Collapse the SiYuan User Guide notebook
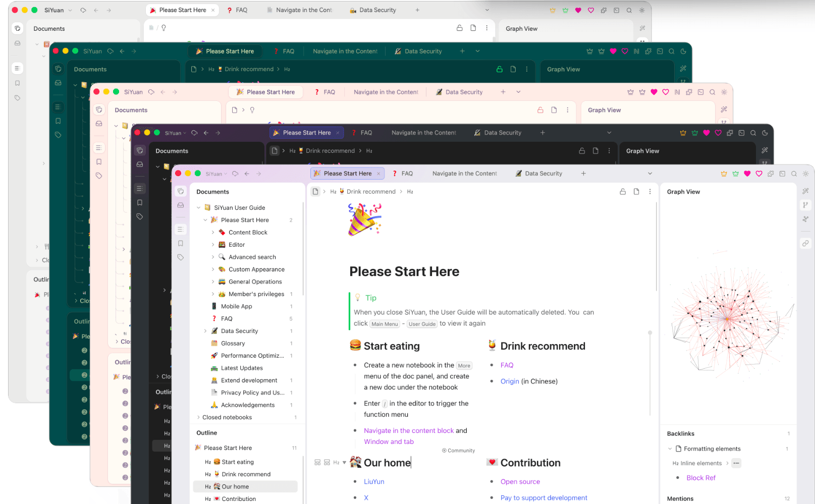815x504 pixels. (x=199, y=207)
